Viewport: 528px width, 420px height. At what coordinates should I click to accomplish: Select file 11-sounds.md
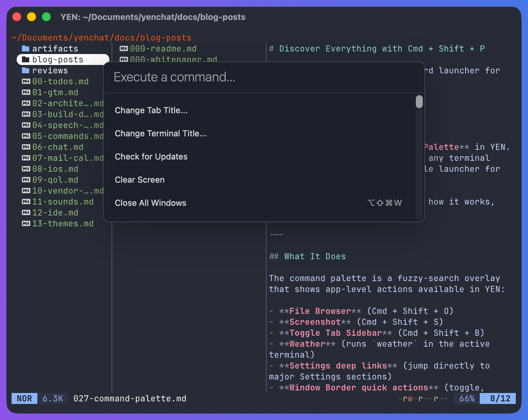click(x=63, y=202)
